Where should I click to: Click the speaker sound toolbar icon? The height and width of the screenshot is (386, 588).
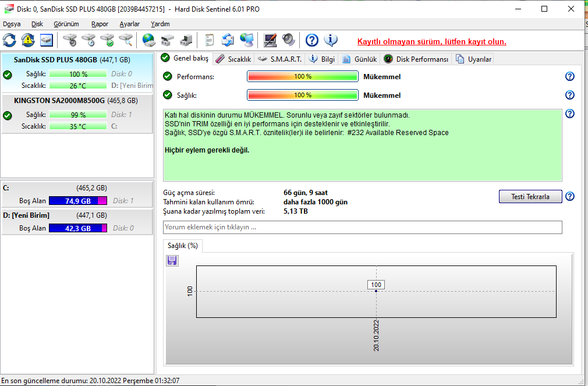(289, 40)
